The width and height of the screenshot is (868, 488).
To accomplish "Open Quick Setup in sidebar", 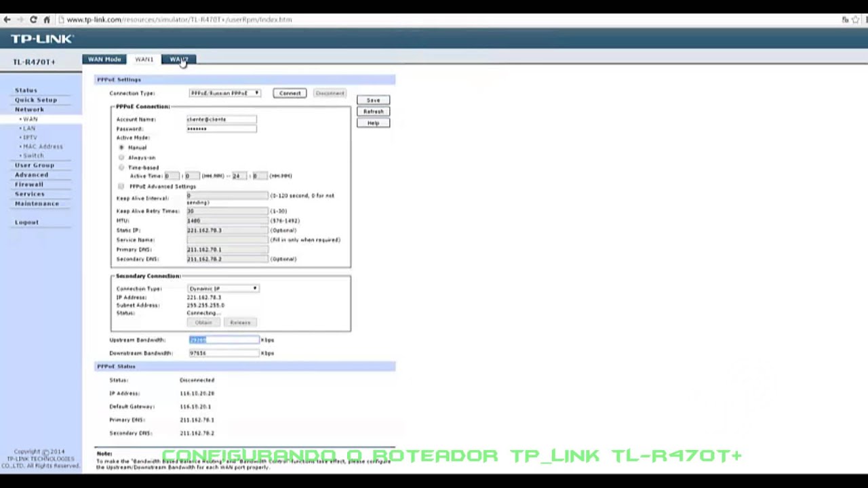I will [x=36, y=100].
